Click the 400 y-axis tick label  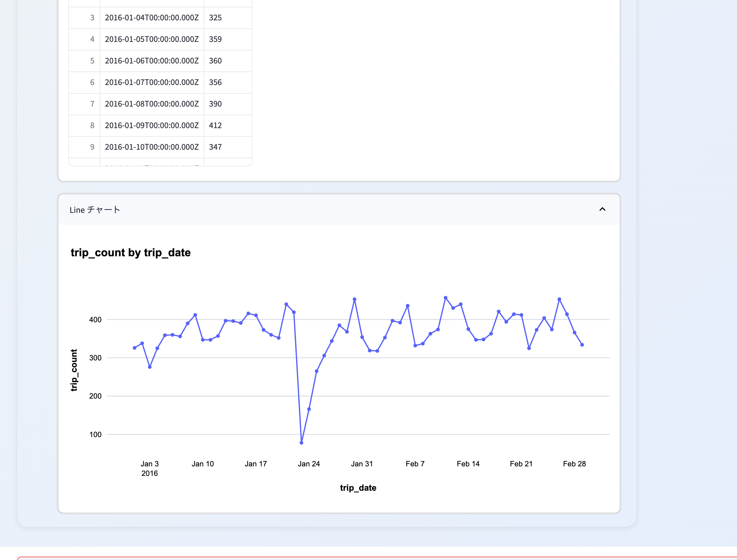(x=95, y=320)
